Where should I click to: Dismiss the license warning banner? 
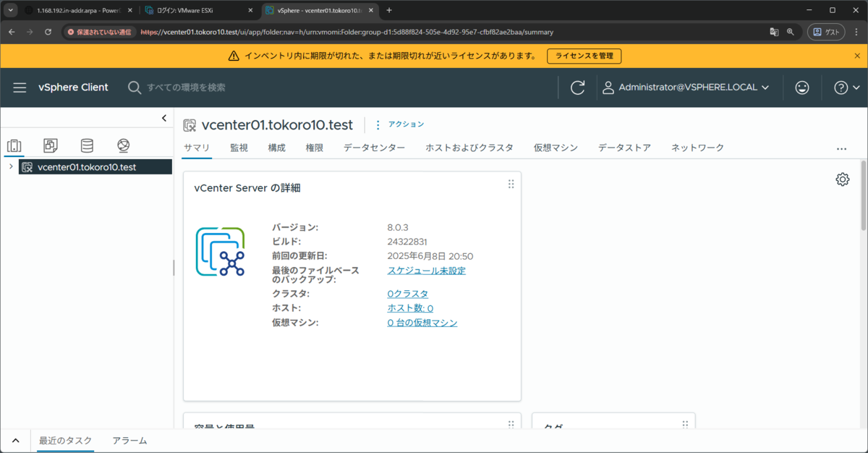857,56
